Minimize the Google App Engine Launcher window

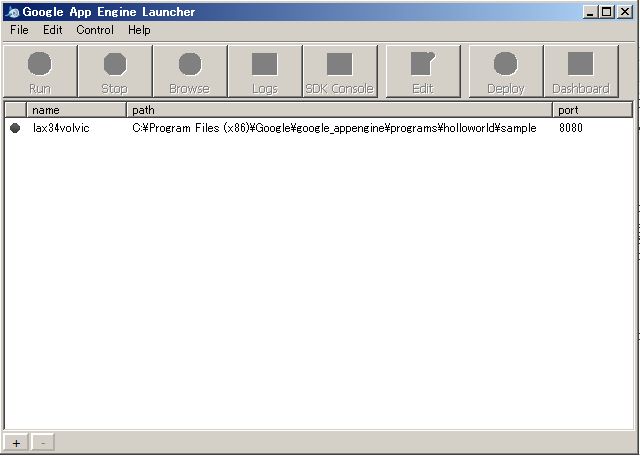[589, 12]
